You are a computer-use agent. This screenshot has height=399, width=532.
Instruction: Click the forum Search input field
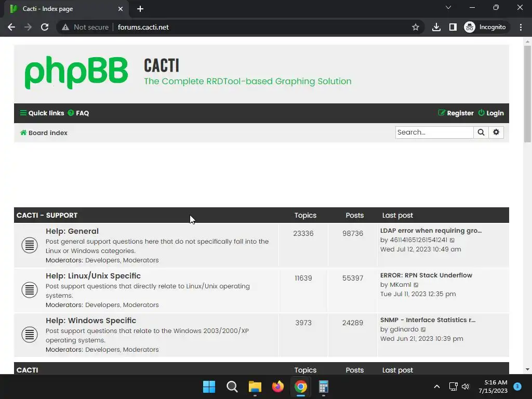(x=434, y=132)
